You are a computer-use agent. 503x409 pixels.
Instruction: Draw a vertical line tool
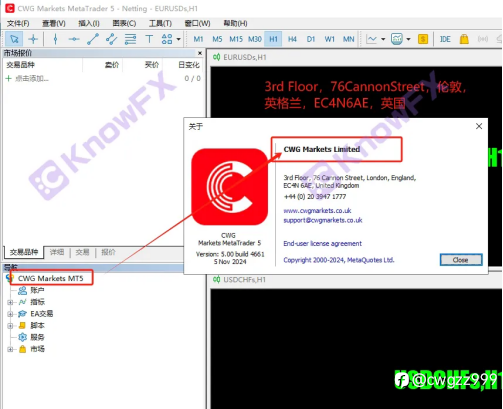click(55, 39)
